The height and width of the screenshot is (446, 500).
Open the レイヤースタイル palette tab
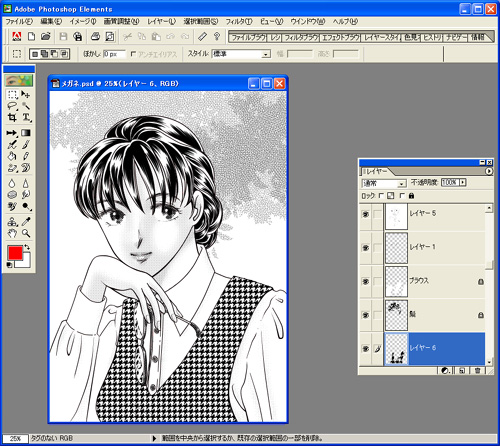coord(381,37)
